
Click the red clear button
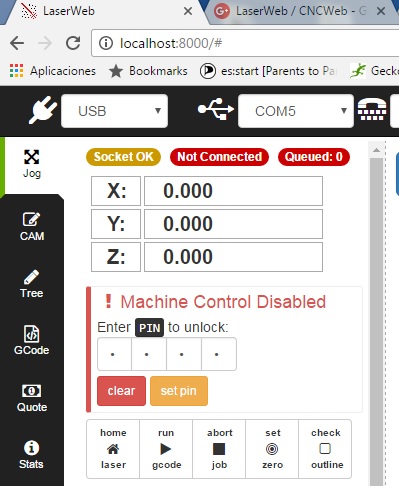click(x=121, y=391)
